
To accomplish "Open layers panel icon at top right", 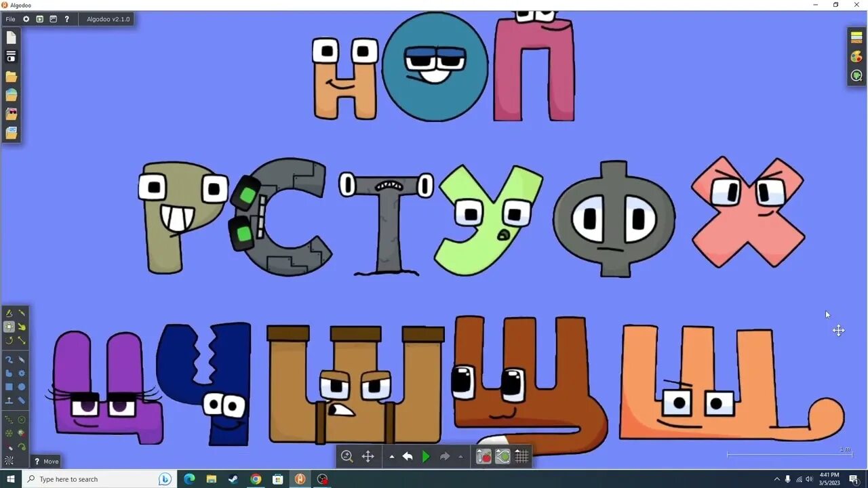I will 856,37.
